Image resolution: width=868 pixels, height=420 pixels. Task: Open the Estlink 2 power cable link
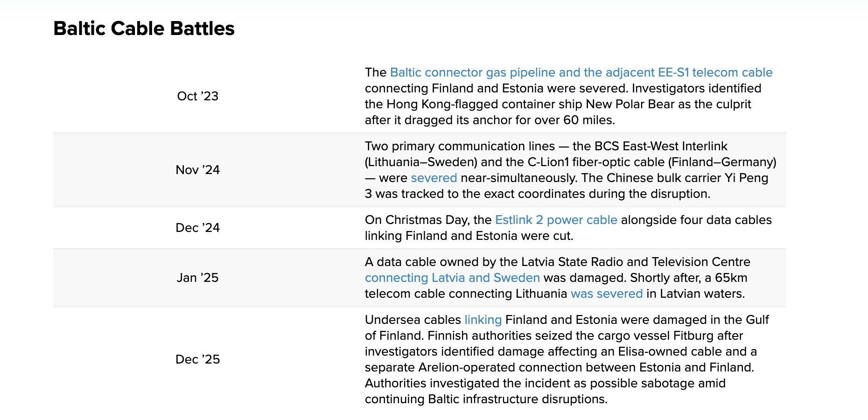click(x=556, y=220)
